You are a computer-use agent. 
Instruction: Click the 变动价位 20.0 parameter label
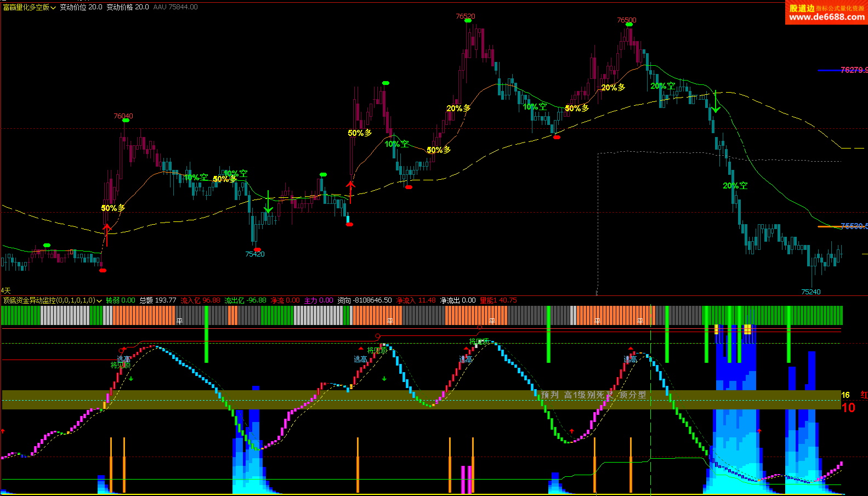click(x=81, y=7)
